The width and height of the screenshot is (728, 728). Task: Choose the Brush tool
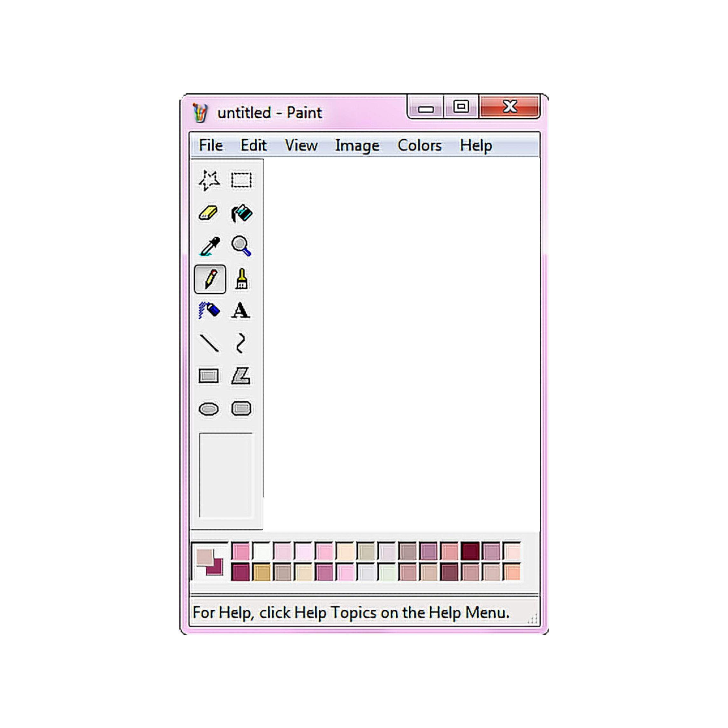click(x=241, y=279)
